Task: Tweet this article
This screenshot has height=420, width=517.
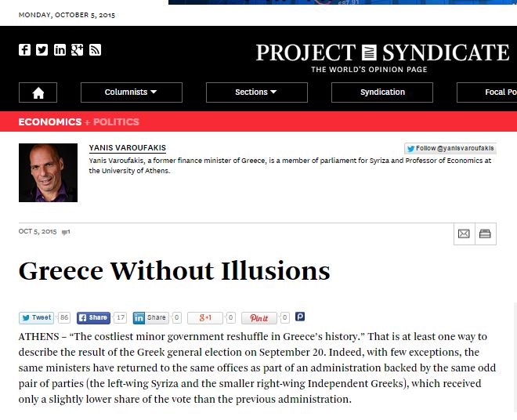Action: click(x=37, y=317)
